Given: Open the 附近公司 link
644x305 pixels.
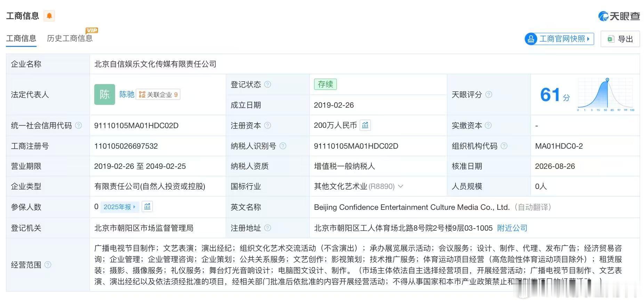Looking at the screenshot, I should pyautogui.click(x=512, y=228).
